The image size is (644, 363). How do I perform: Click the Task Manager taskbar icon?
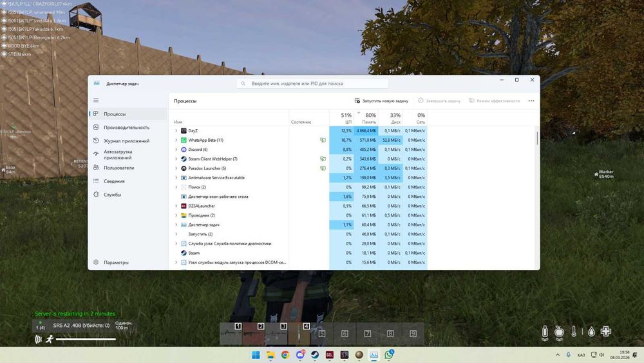[x=374, y=355]
